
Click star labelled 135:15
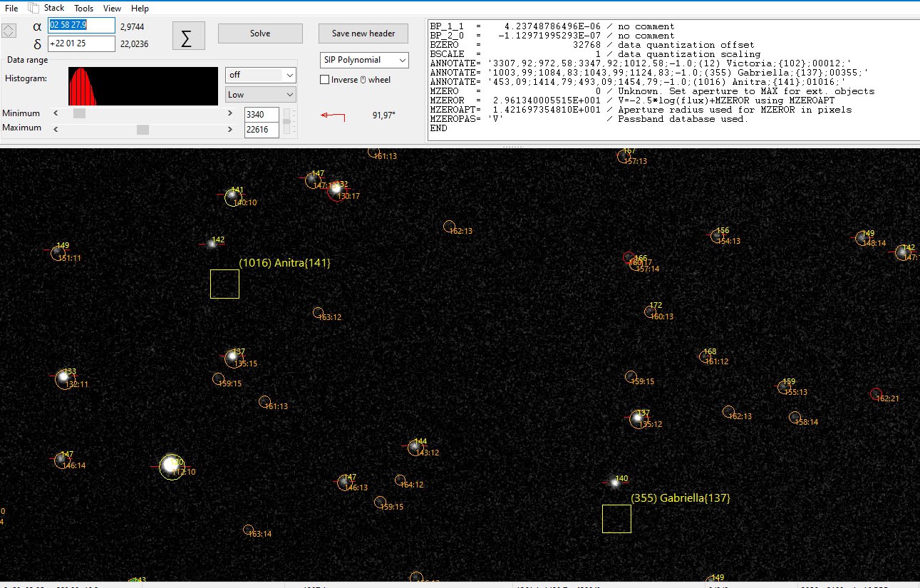tap(233, 358)
